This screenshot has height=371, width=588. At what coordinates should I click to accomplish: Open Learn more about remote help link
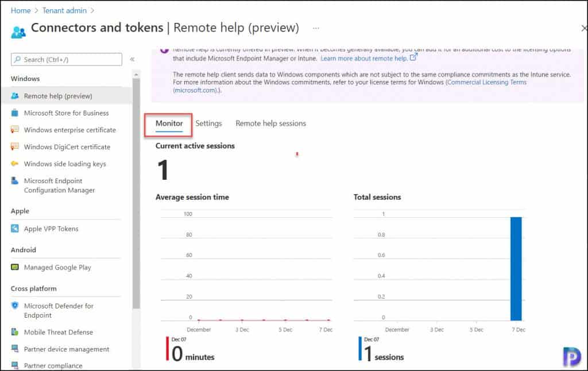tap(363, 59)
